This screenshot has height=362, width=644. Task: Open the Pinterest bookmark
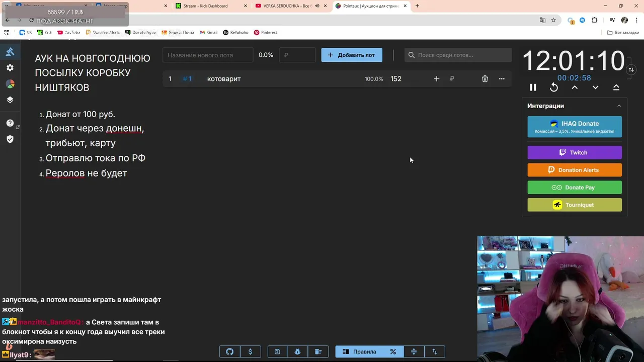click(x=266, y=32)
